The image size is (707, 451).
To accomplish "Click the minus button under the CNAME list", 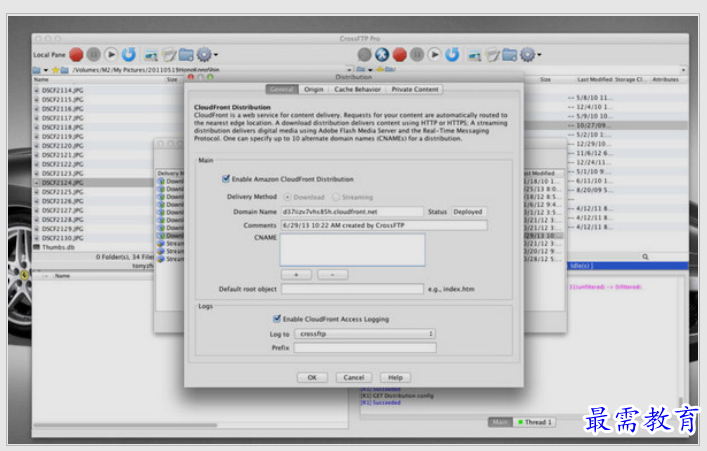I will pyautogui.click(x=332, y=274).
